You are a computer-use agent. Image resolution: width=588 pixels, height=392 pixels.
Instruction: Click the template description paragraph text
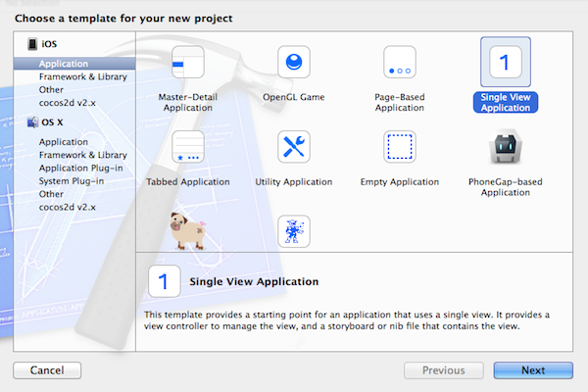pyautogui.click(x=347, y=320)
